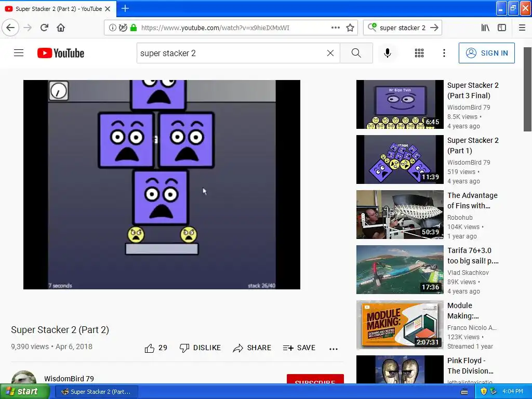
Task: Click inside the video player
Action: [x=162, y=184]
